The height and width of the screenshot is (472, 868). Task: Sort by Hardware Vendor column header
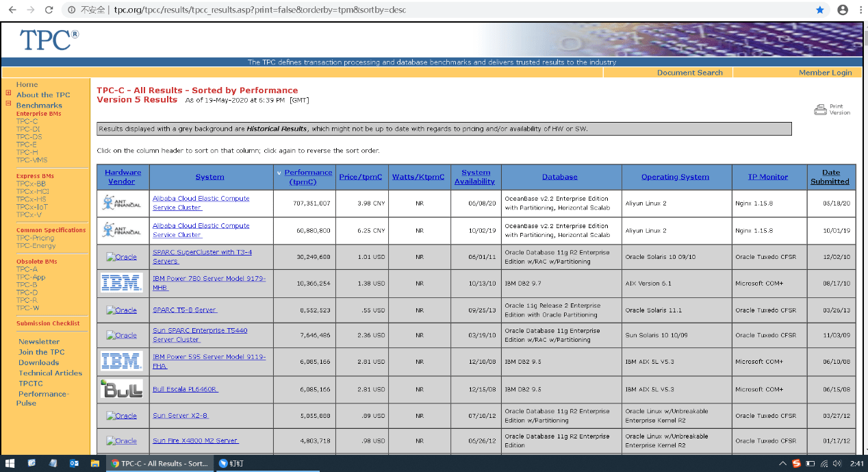(x=123, y=177)
